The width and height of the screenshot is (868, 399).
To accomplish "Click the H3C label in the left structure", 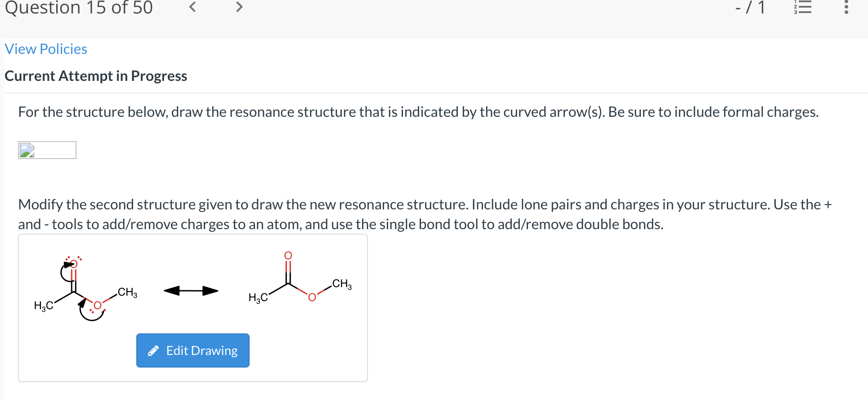I will pyautogui.click(x=44, y=305).
